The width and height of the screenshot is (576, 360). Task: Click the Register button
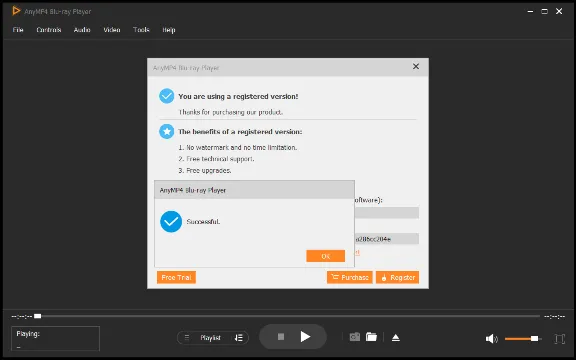tap(397, 277)
